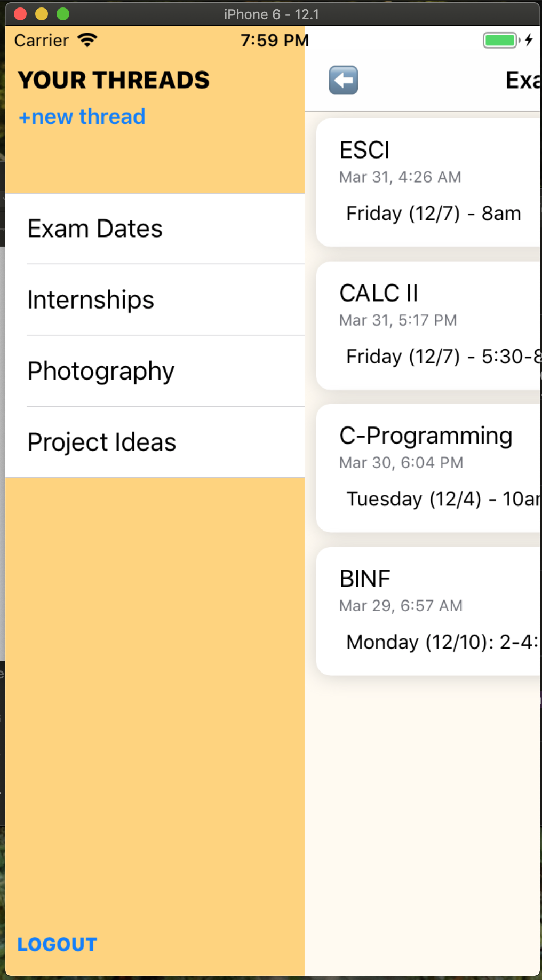Click the green maximize window button
The image size is (542, 980).
coord(63,14)
